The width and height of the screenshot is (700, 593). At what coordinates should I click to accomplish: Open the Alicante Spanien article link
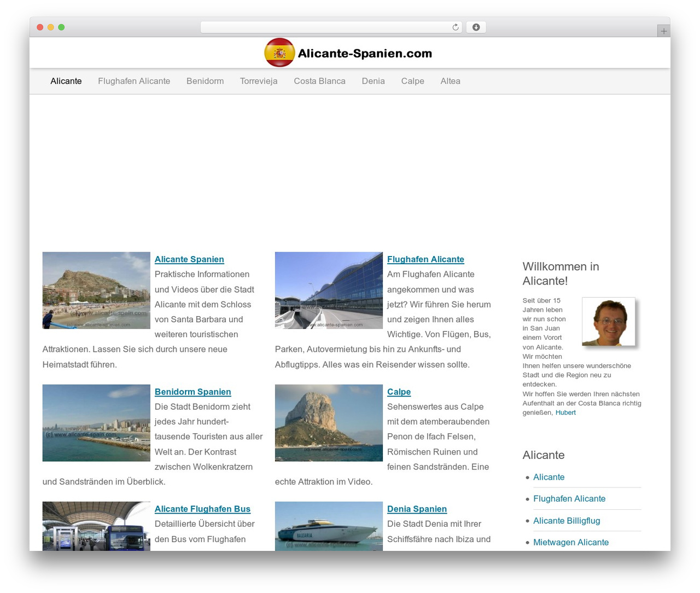click(189, 259)
